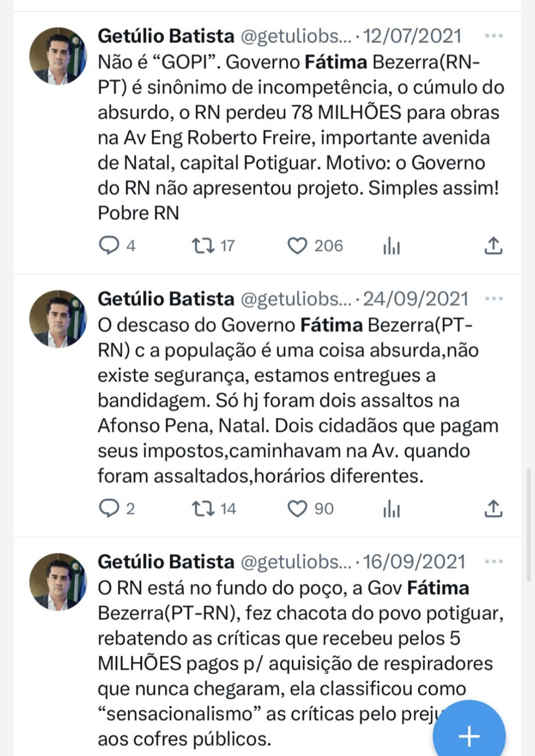Screen dimensions: 535x756
Task: Share the 12/07/2021 tweet
Action: (493, 246)
